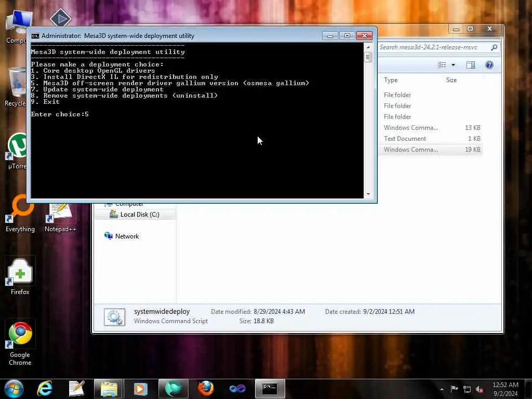This screenshot has width=532, height=399.
Task: Open Notepad++ pinned on the taskbar
Action: click(77, 389)
